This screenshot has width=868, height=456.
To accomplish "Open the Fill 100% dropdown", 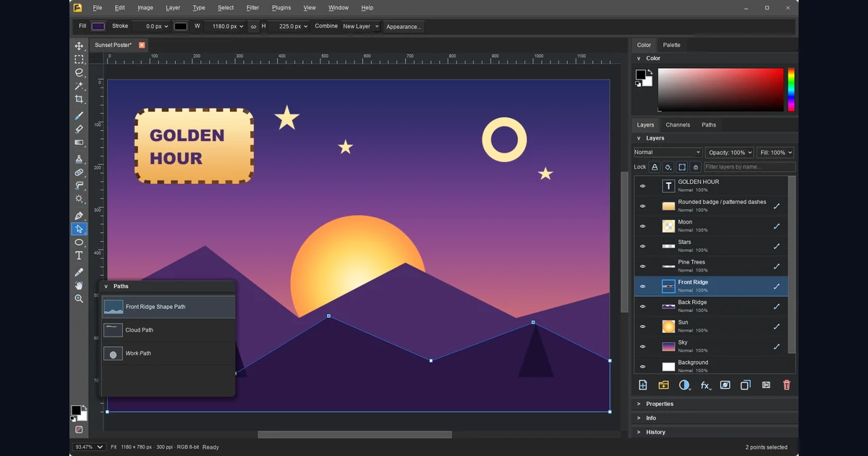I will [775, 153].
